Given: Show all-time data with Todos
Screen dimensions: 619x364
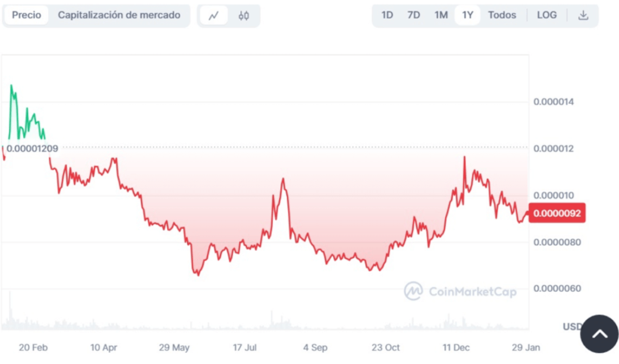Looking at the screenshot, I should click(x=502, y=15).
